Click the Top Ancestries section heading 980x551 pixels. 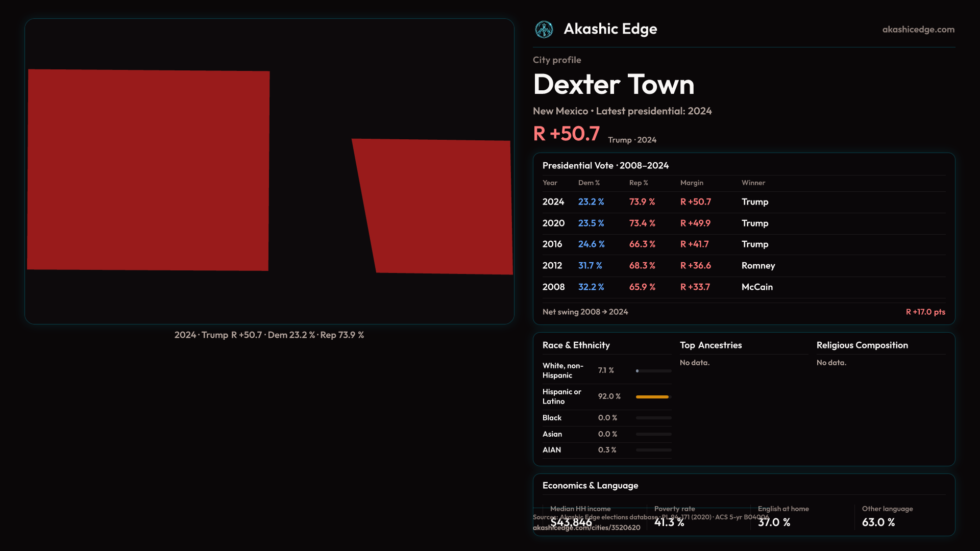click(x=710, y=345)
